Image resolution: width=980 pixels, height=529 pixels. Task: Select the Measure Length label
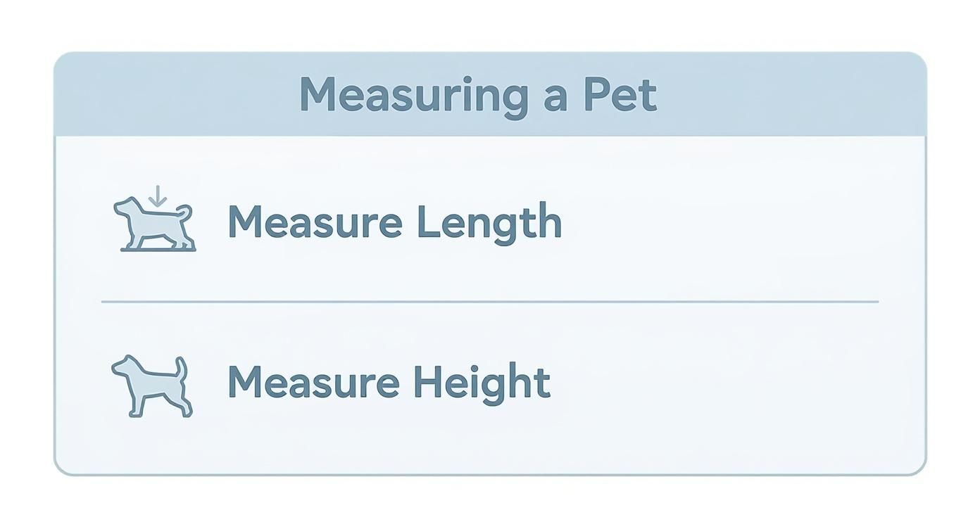(x=394, y=222)
